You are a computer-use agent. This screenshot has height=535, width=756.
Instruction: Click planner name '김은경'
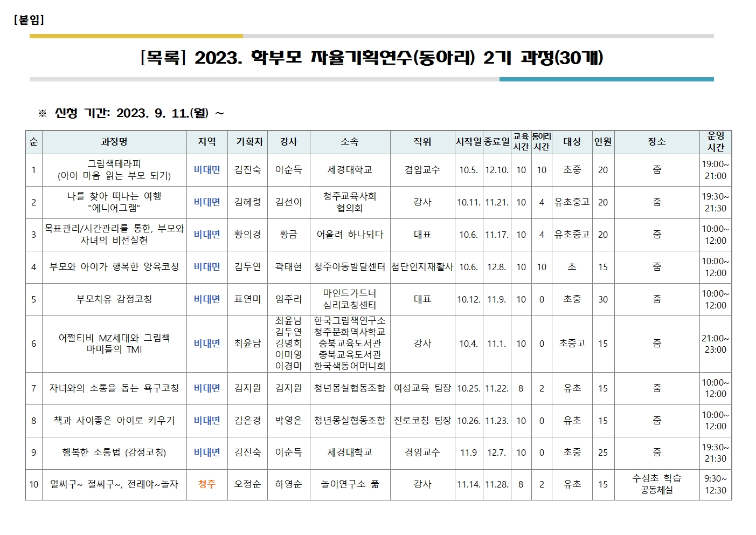coord(248,421)
